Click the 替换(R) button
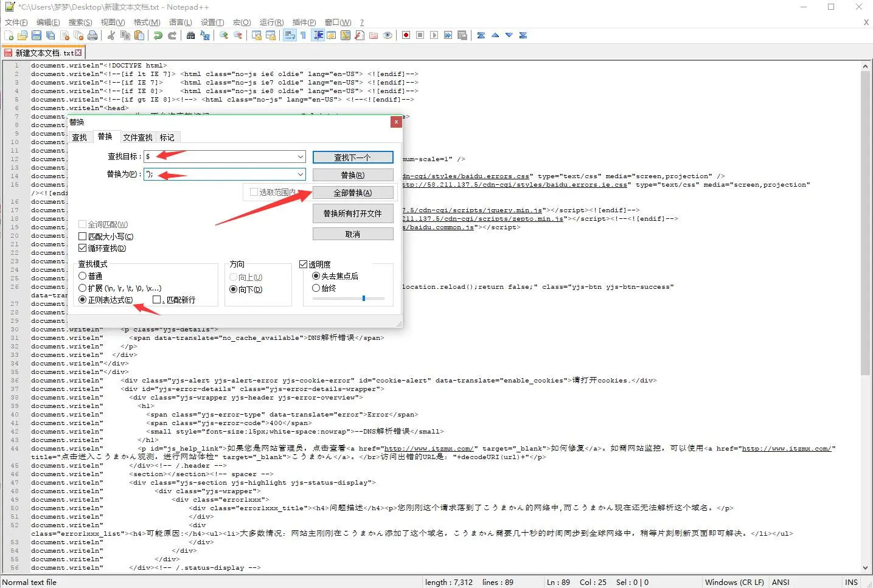This screenshot has width=873, height=588. [x=353, y=175]
